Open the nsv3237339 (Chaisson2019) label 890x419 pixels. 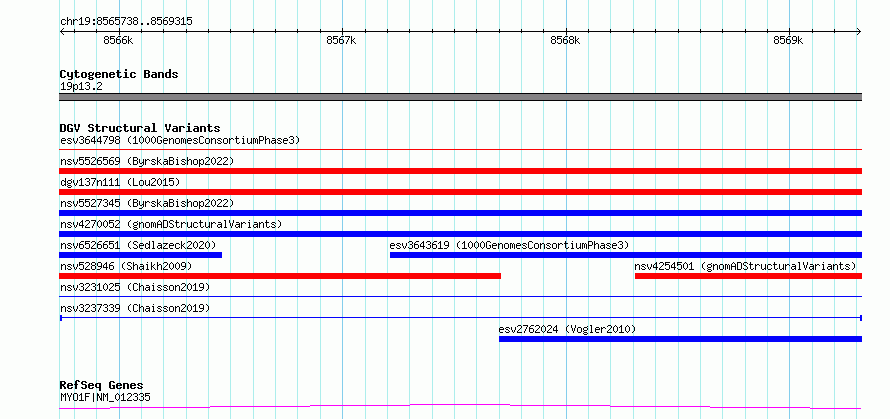[x=135, y=308]
